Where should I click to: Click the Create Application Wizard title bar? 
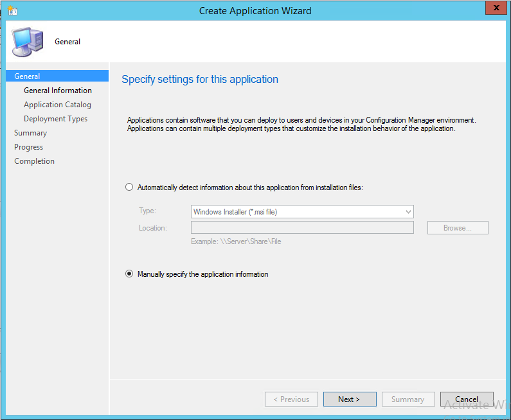coord(255,10)
